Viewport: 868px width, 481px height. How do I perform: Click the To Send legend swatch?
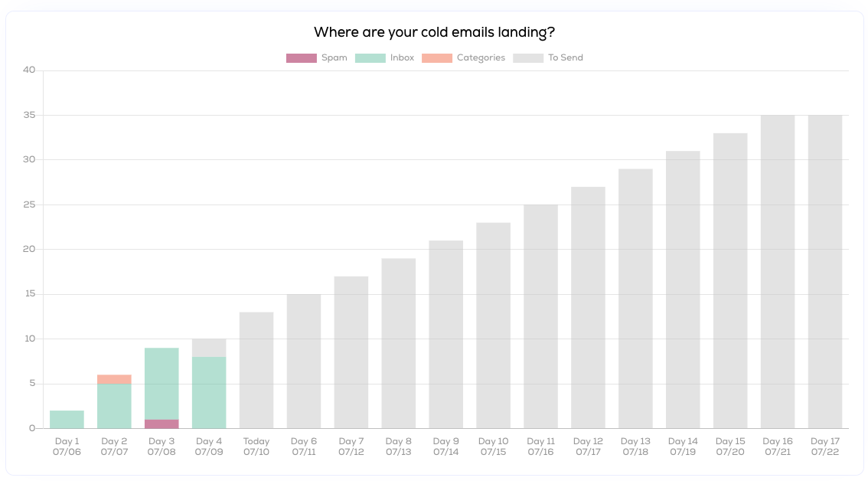click(x=528, y=58)
